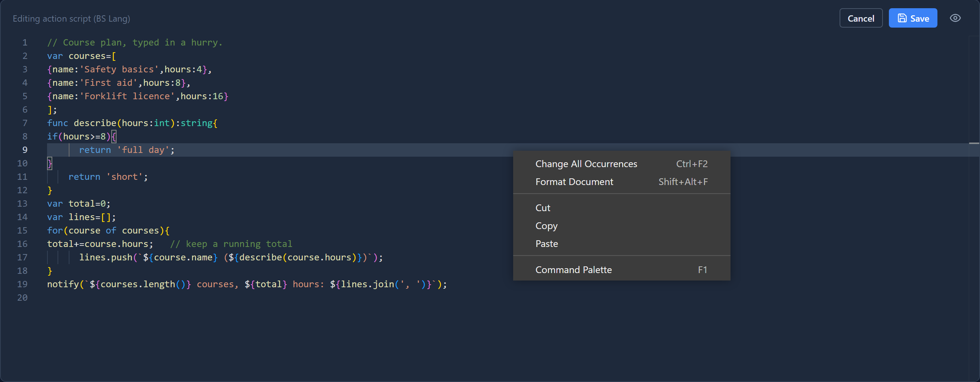Screen dimensions: 980x382
Task: Toggle the eye preview icon
Action: 955,18
